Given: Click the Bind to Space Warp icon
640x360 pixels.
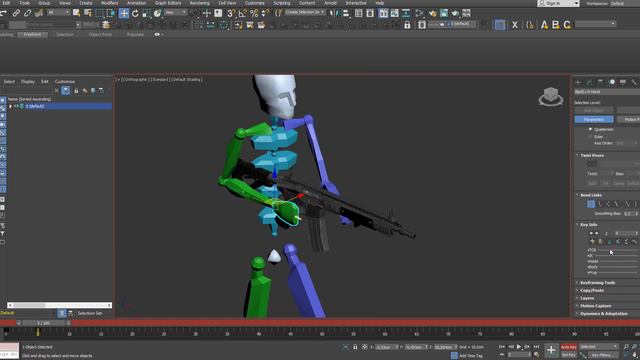Looking at the screenshot, I should click(39, 13).
